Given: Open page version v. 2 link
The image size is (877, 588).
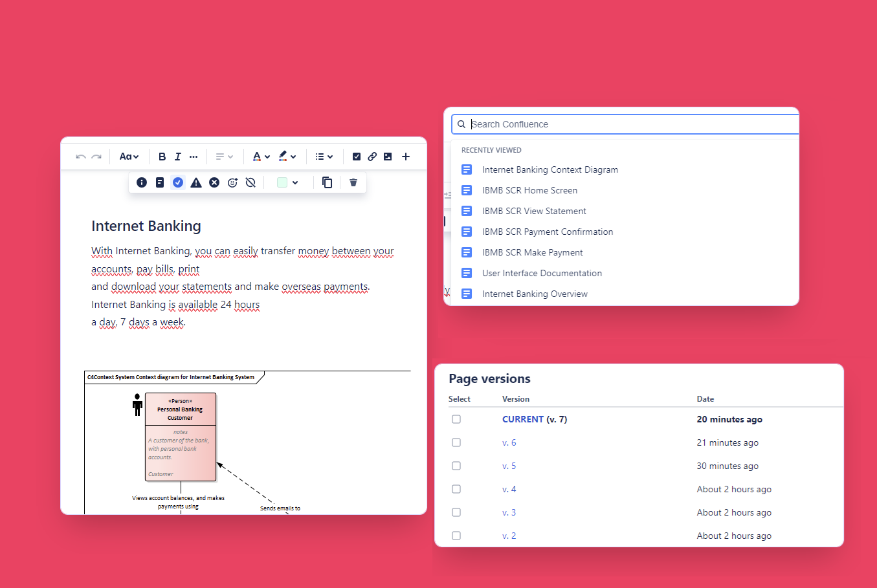Looking at the screenshot, I should click(509, 536).
